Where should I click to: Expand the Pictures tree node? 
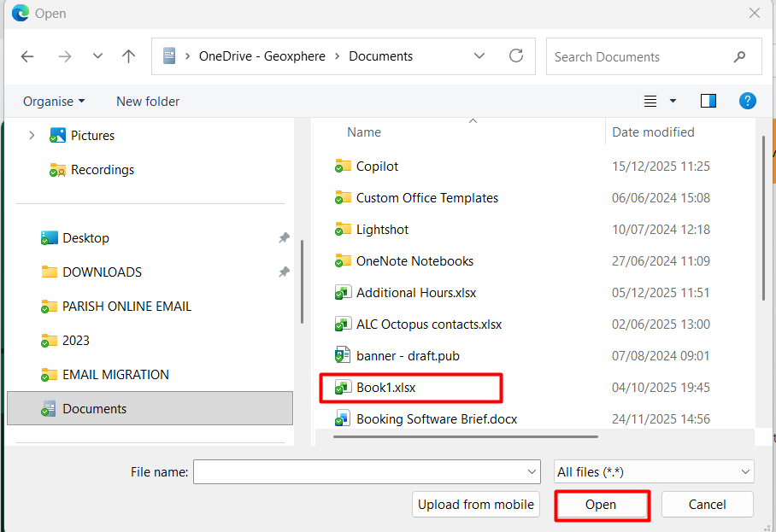pos(32,136)
